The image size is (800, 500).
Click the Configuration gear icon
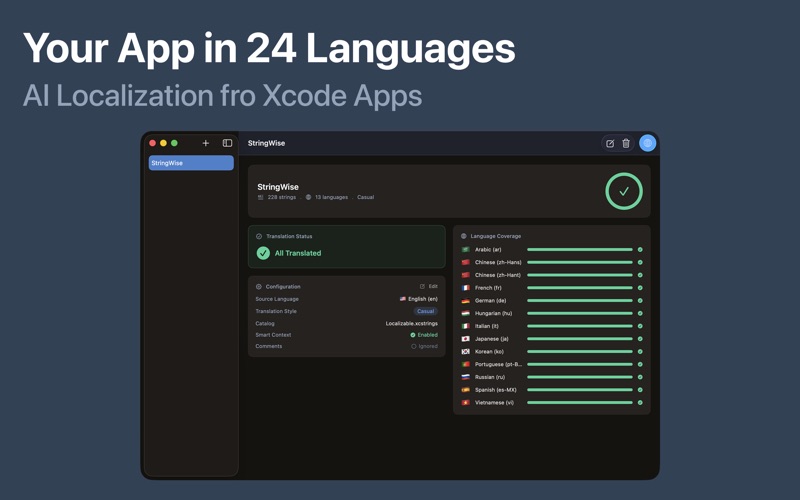click(259, 287)
